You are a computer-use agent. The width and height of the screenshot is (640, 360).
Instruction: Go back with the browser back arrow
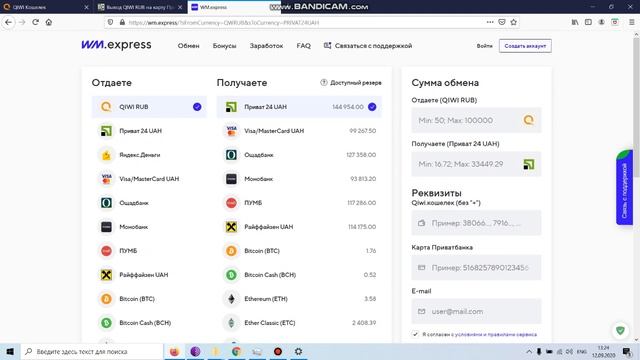(9, 22)
